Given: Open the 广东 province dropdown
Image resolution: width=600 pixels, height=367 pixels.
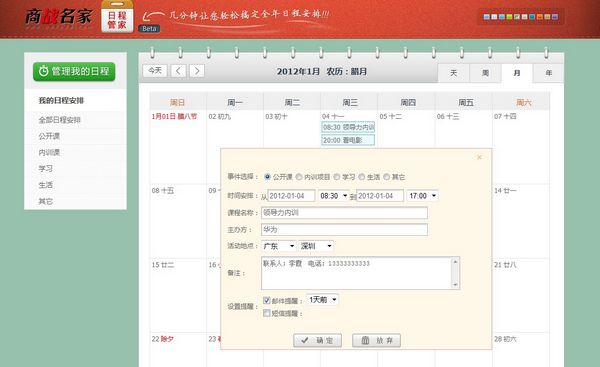Looking at the screenshot, I should pyautogui.click(x=279, y=246).
